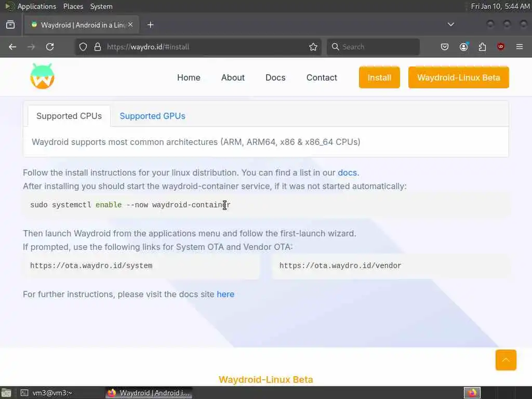Reload the current page
Screen dimensions: 532x399
[50, 47]
